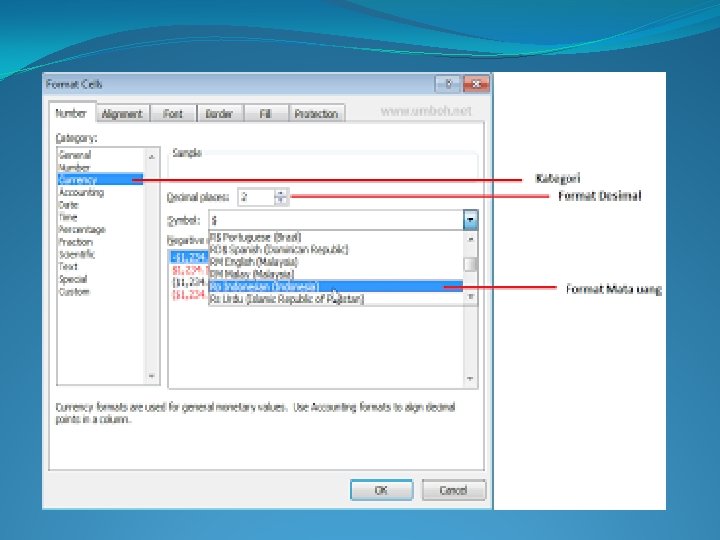Click the Help question mark button
Viewport: 720px width, 540px height.
448,84
